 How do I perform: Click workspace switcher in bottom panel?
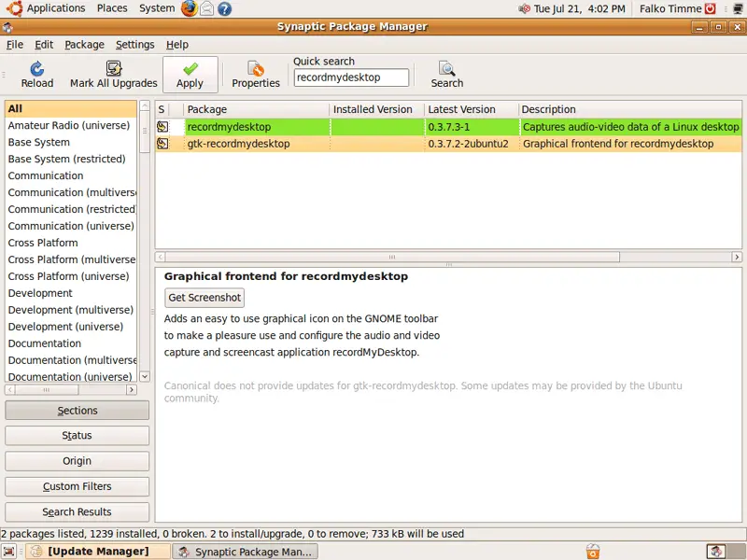[726, 552]
